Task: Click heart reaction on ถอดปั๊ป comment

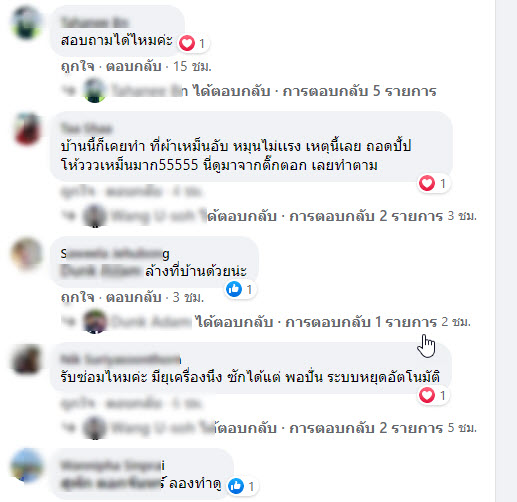Action: pyautogui.click(x=427, y=183)
